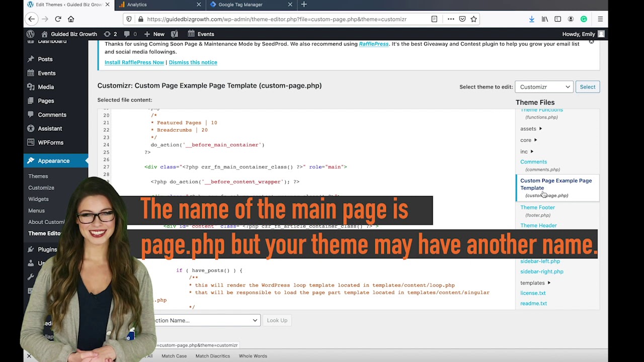Open tracking protection shield icon in address bar
Viewport: 644px width, 362px height.
tap(129, 19)
